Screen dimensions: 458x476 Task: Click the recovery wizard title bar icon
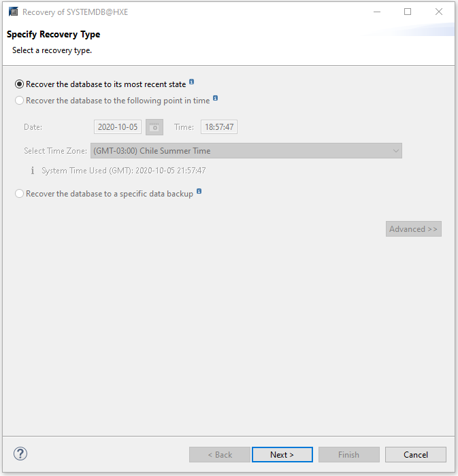[14, 12]
